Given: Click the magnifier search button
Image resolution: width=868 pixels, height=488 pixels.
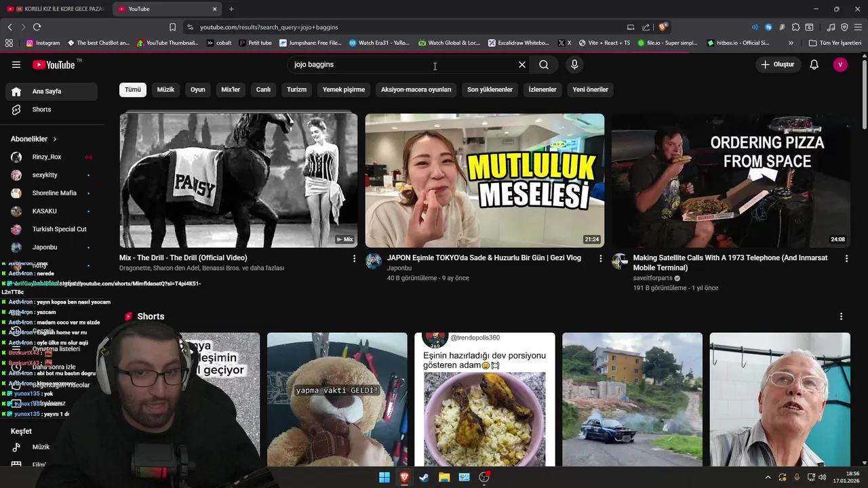Looking at the screenshot, I should (x=544, y=64).
